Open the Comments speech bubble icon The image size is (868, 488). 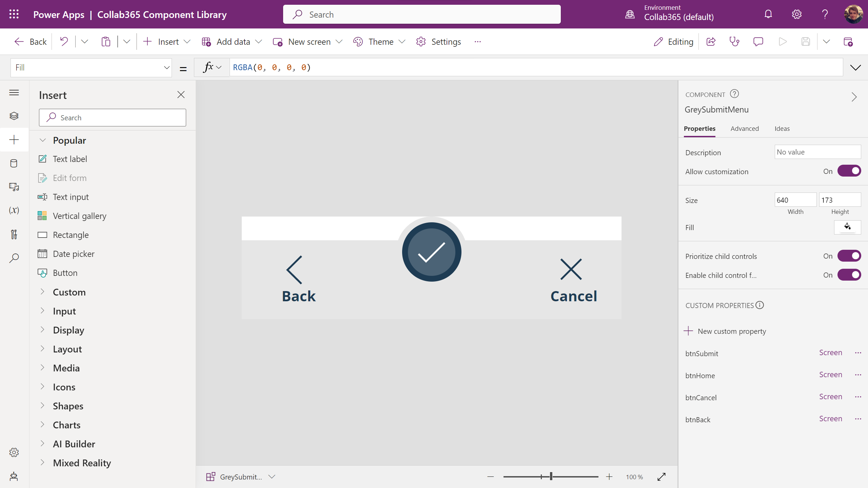[758, 42]
